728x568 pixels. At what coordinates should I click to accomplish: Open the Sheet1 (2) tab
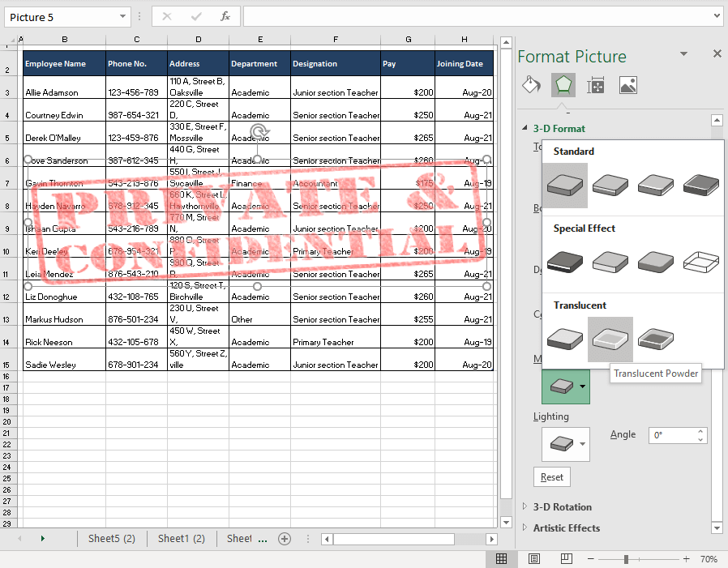click(180, 538)
